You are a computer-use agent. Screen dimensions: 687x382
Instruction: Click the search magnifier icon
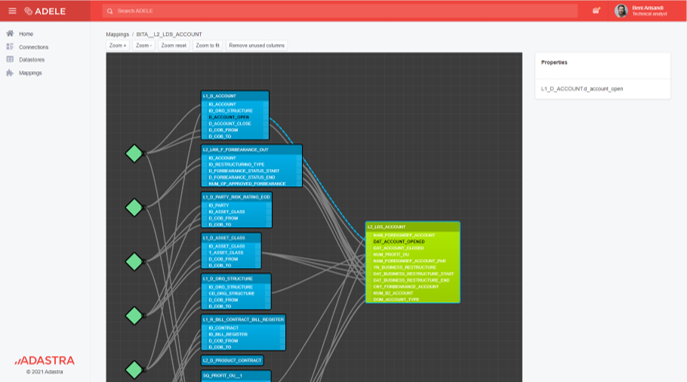tap(110, 11)
